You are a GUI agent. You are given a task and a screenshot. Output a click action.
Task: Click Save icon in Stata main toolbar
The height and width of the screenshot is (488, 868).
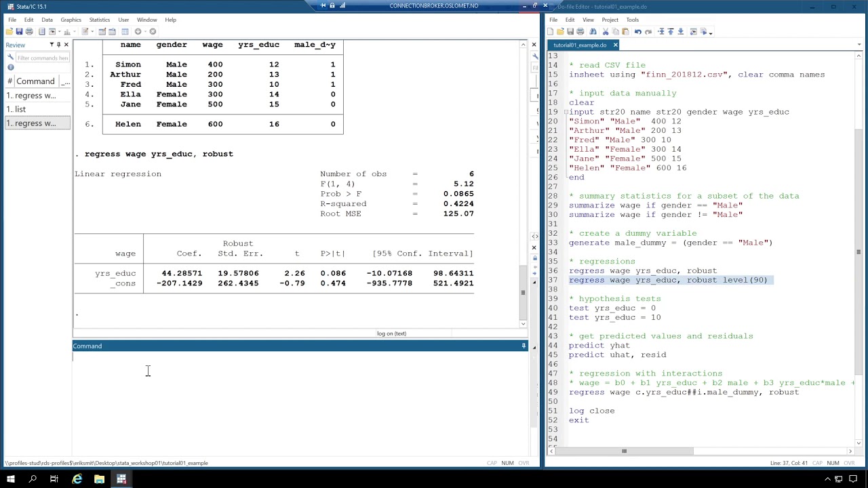19,31
